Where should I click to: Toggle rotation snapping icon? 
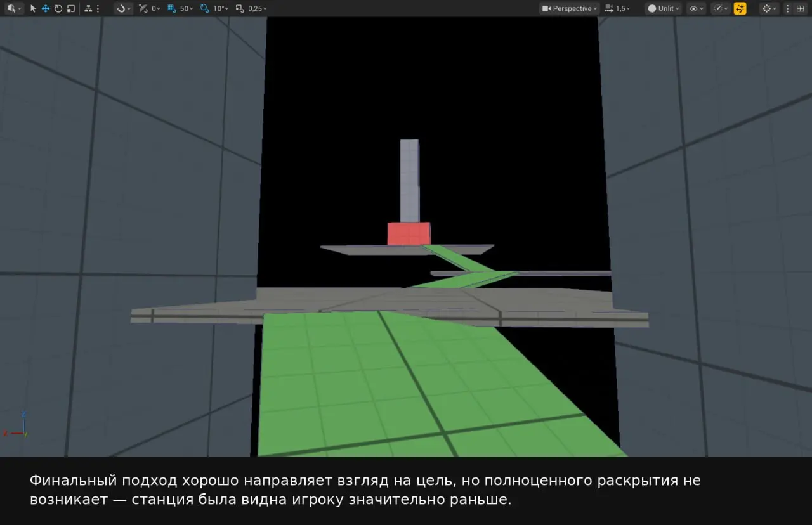coord(204,8)
